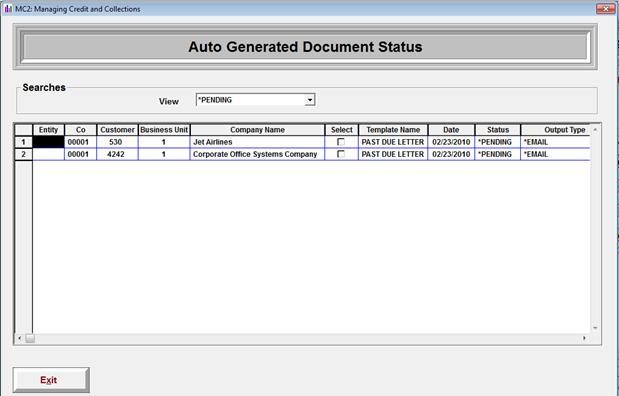This screenshot has width=619, height=396.
Task: Click Business Unit value in Jet Airlines row
Action: click(x=164, y=142)
